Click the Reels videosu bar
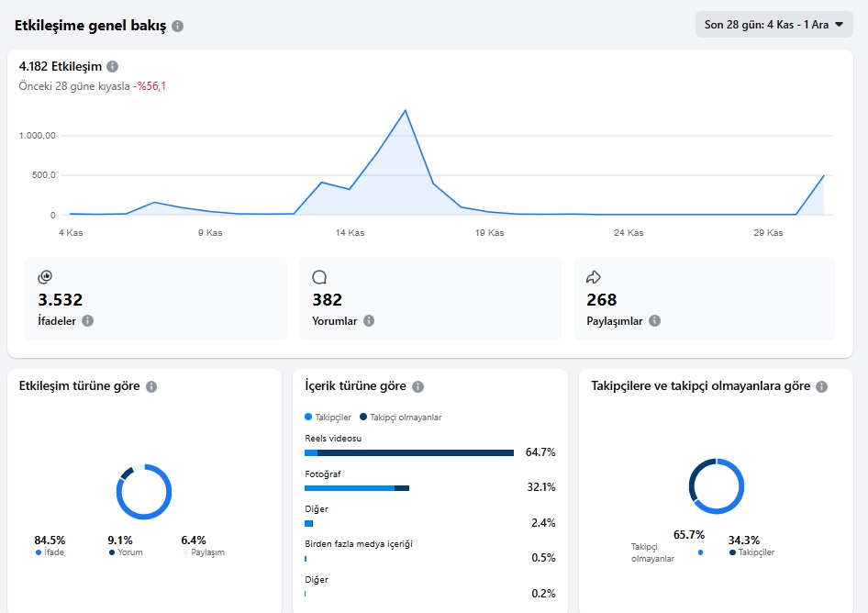 (409, 453)
